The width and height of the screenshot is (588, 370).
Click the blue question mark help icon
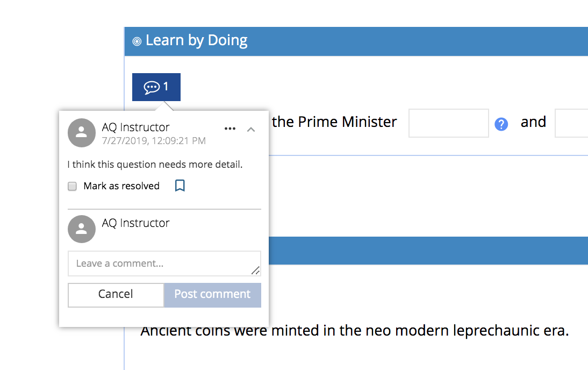point(501,124)
